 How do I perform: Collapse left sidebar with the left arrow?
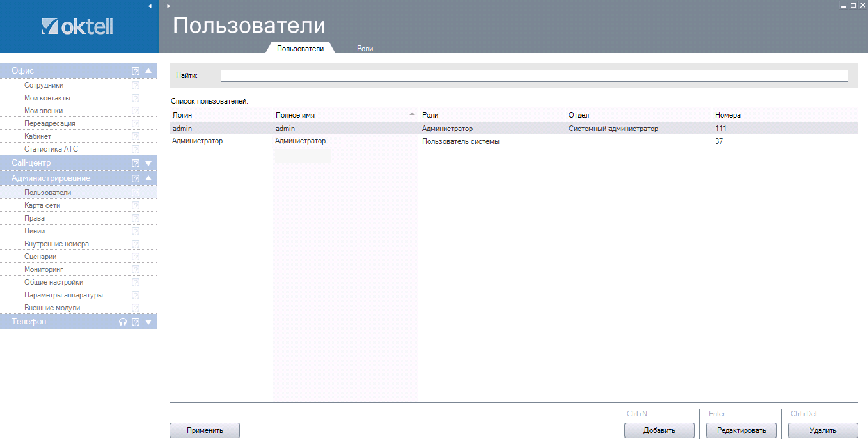(150, 6)
